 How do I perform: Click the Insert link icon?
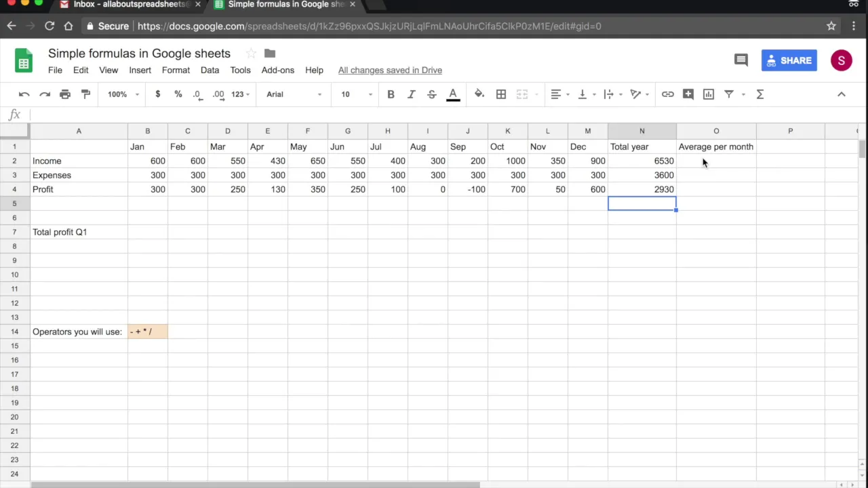(x=668, y=94)
